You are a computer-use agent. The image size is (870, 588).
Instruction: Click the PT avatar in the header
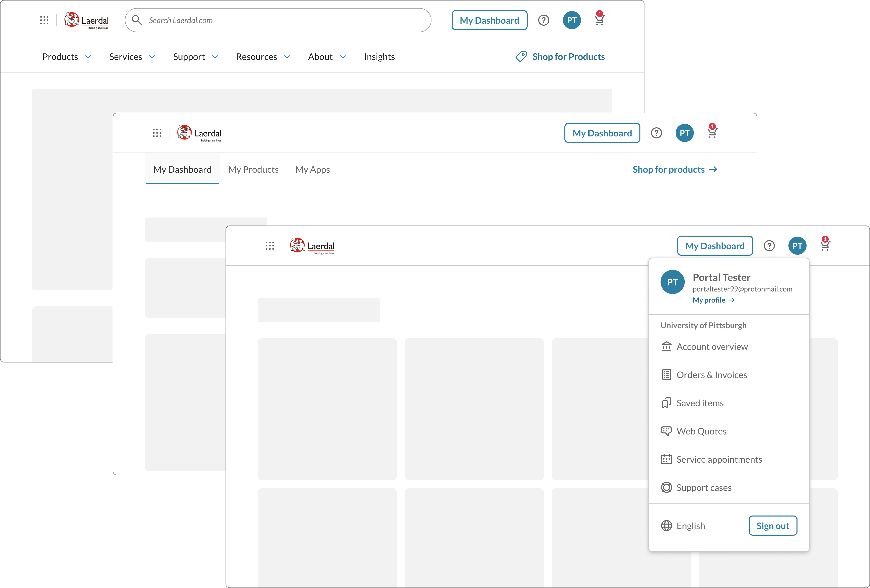[x=797, y=245]
